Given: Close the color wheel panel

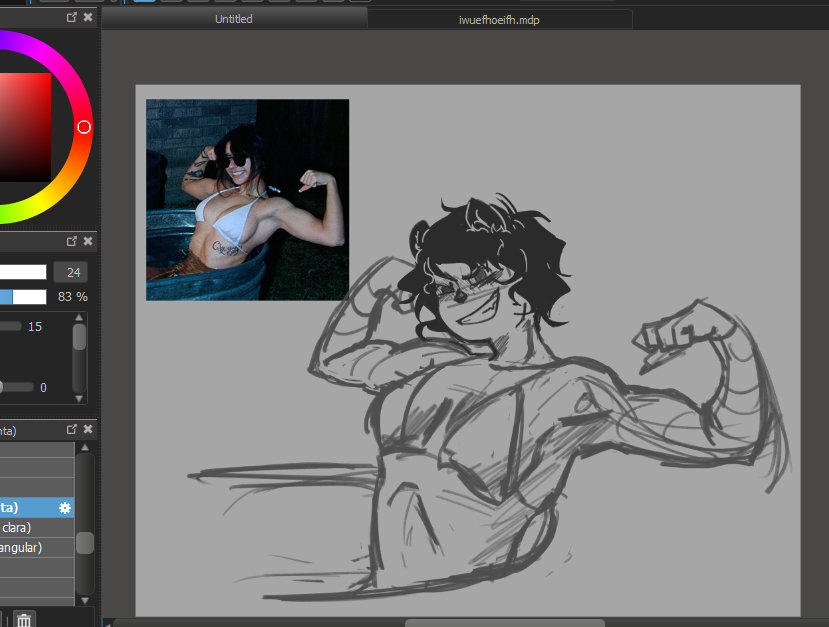Looking at the screenshot, I should (x=88, y=17).
